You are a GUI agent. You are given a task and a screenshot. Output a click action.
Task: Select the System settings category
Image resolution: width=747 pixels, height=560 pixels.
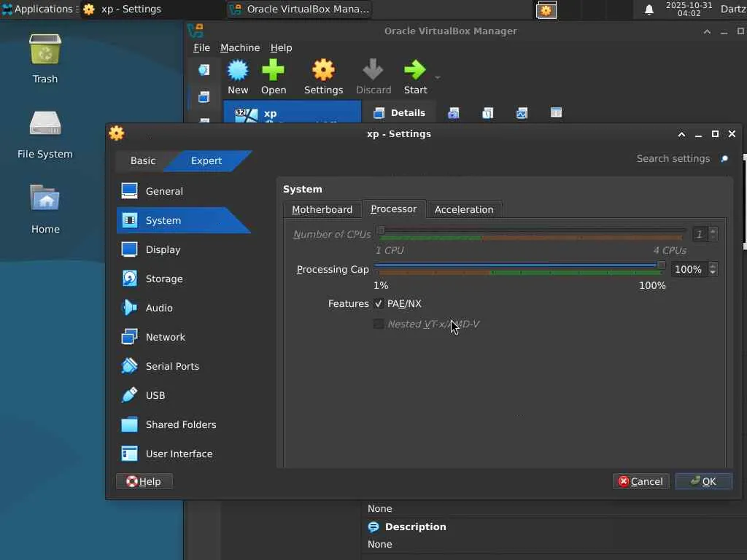tap(183, 220)
